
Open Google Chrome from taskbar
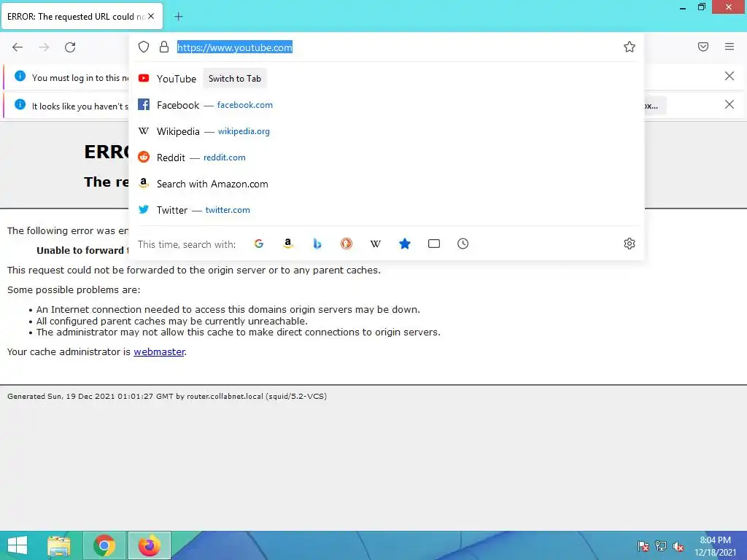pyautogui.click(x=104, y=545)
